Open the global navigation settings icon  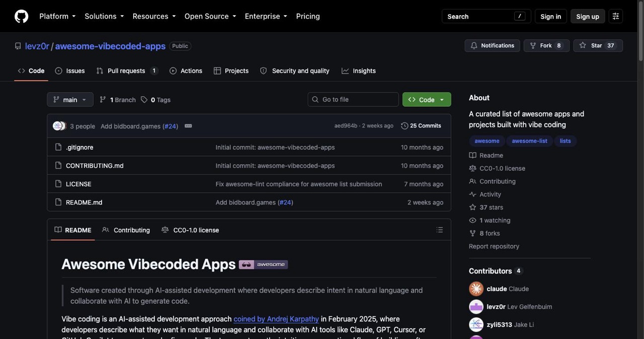(x=615, y=16)
